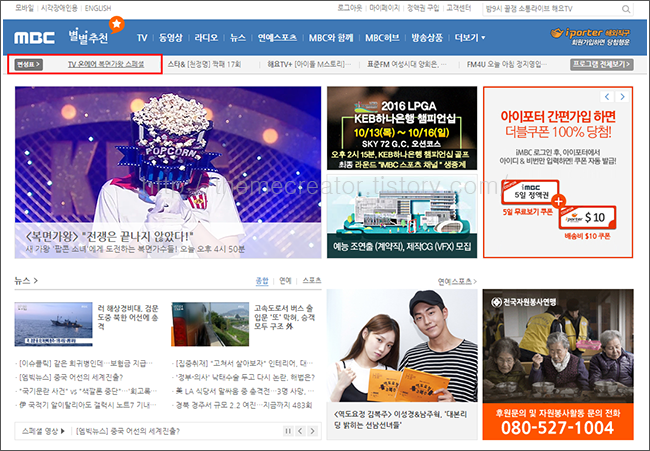The image size is (650, 451).
Task: Pause the 스페셜 영상 ticker
Action: [x=288, y=431]
